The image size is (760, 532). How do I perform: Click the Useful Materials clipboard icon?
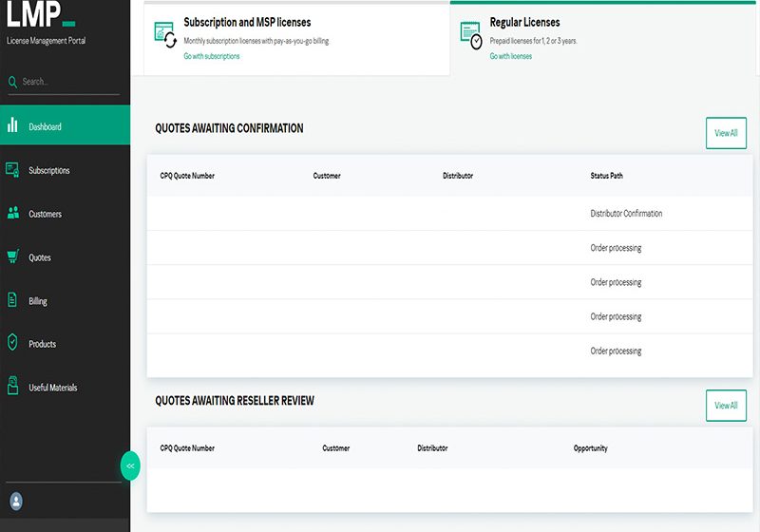[x=13, y=386]
